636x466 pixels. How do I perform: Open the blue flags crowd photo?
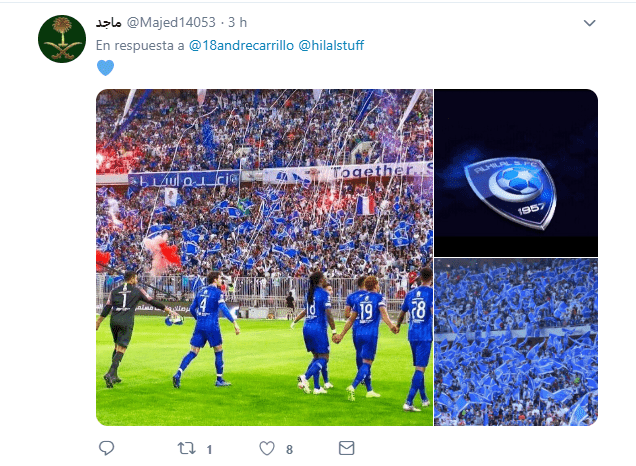pyautogui.click(x=516, y=342)
